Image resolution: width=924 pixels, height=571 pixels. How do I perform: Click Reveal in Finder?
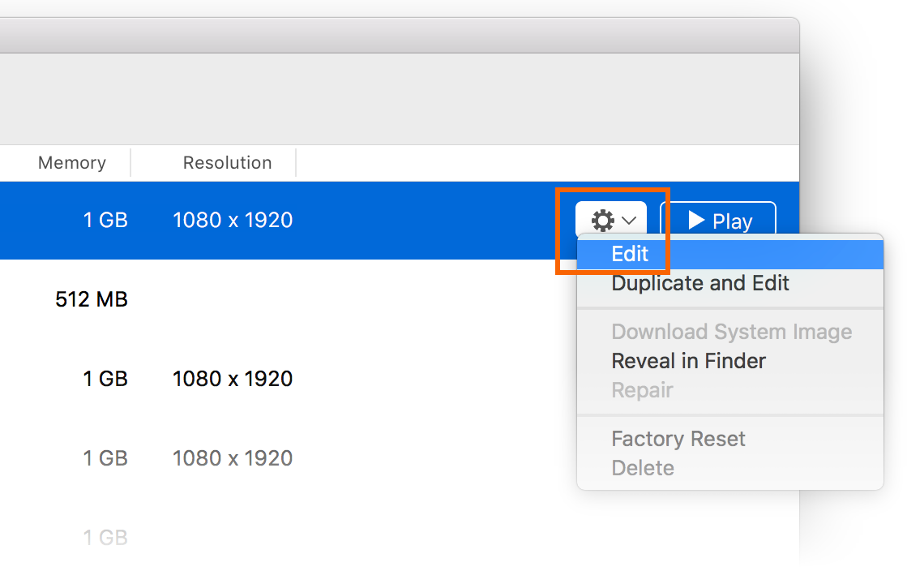(688, 360)
